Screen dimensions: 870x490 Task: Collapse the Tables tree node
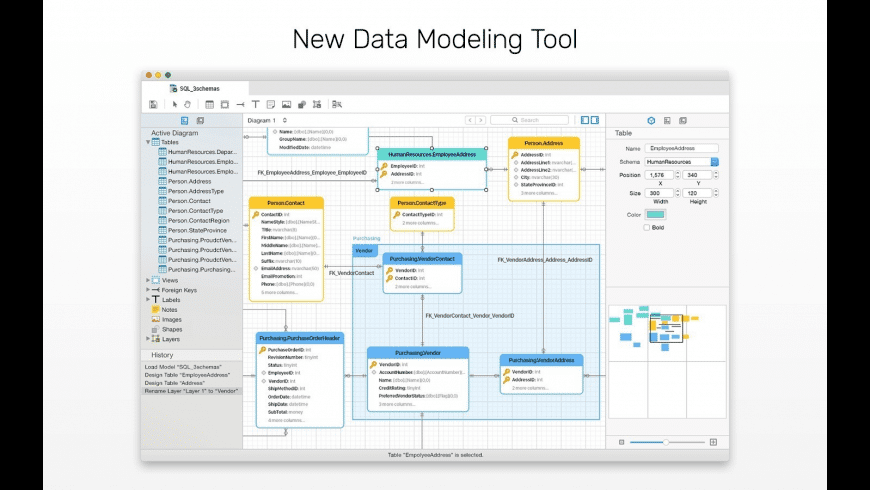[x=148, y=142]
